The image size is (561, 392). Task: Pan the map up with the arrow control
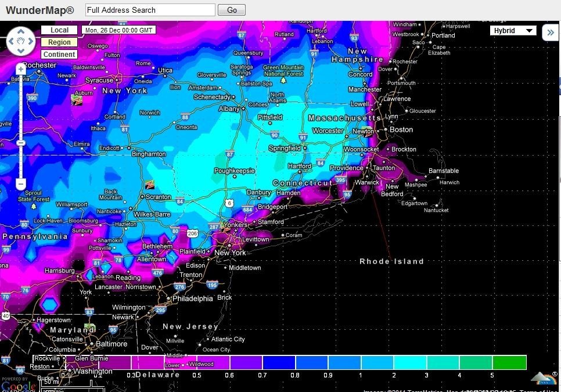[21, 31]
